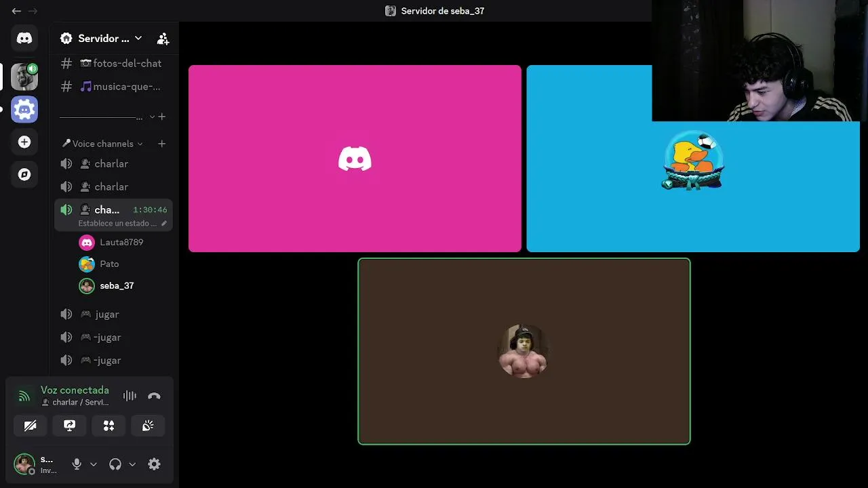Add a new server
This screenshot has height=488, width=868.
(24, 142)
